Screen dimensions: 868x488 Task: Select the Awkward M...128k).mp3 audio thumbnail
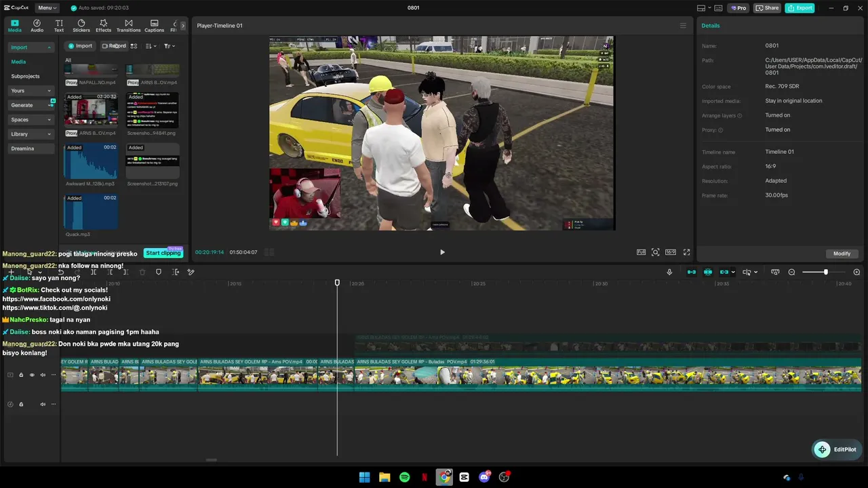pos(90,161)
